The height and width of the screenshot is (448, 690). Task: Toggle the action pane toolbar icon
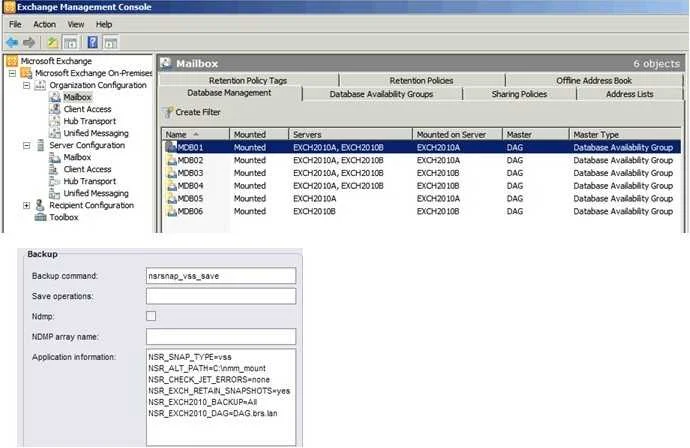pos(110,43)
